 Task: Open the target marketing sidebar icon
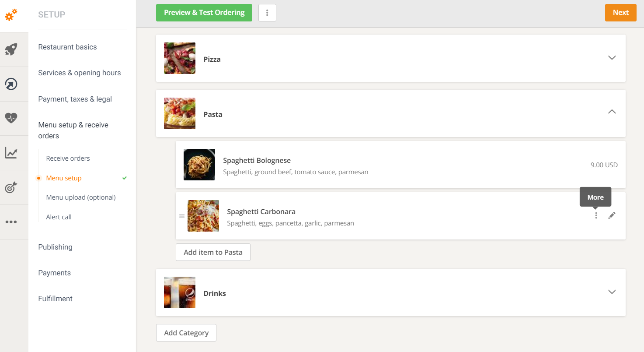(11, 187)
